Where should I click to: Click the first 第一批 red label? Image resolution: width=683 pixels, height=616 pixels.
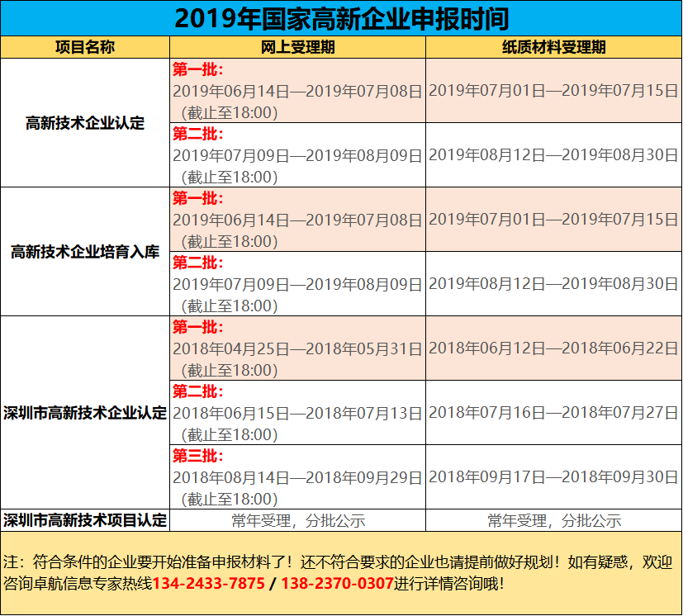pos(191,69)
